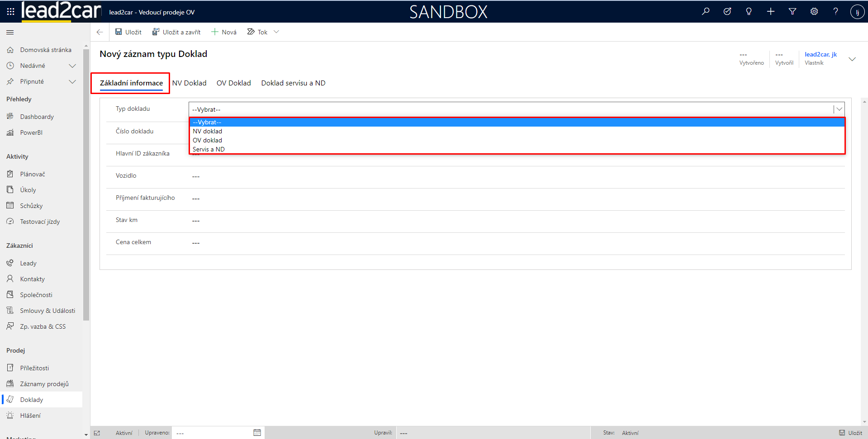Screen dimensions: 868x439
Task: Open the settings gear icon
Action: click(x=814, y=12)
